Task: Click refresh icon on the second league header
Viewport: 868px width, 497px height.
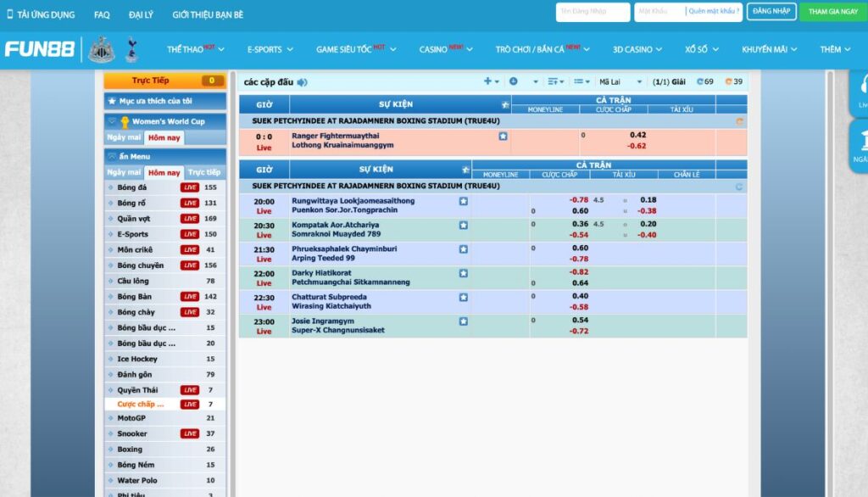Action: [x=739, y=187]
